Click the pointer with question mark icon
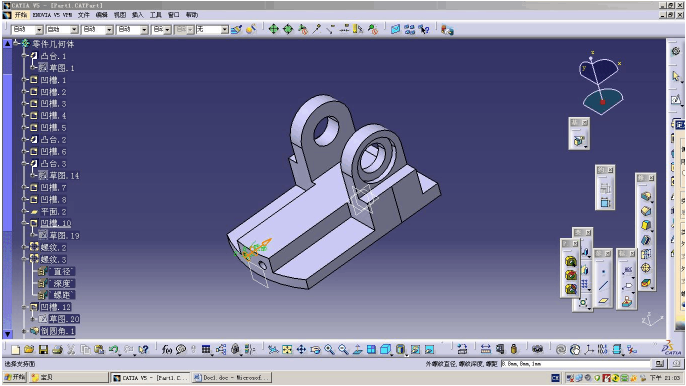 [x=424, y=29]
